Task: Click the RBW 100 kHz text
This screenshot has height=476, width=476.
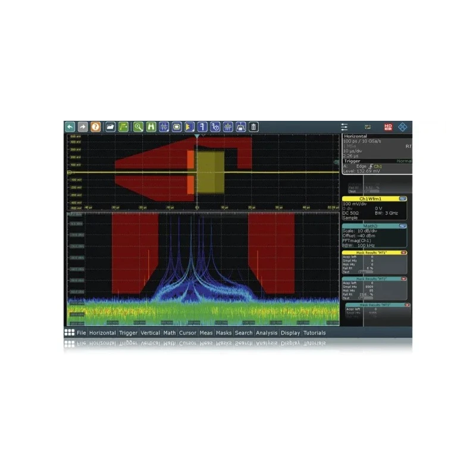Action: (359, 246)
